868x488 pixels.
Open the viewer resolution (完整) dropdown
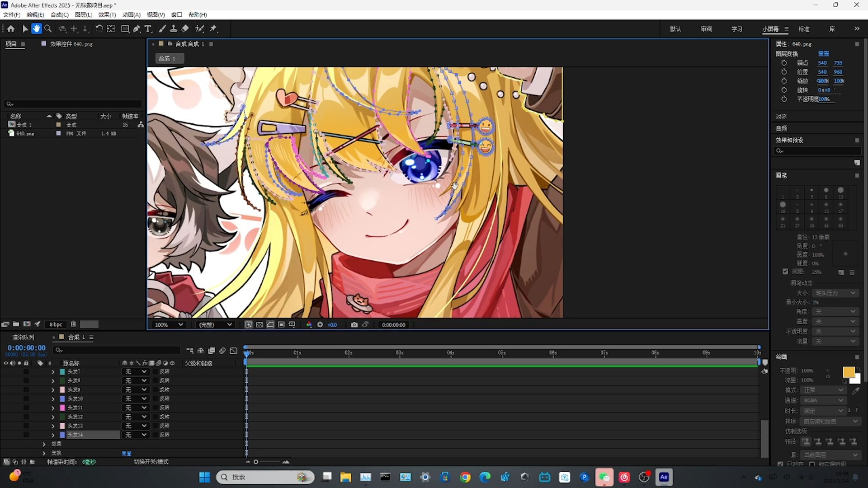(x=216, y=324)
